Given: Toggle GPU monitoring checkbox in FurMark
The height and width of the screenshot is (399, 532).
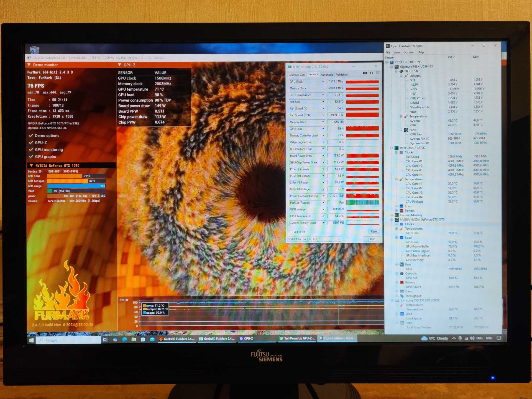Looking at the screenshot, I should [x=31, y=150].
